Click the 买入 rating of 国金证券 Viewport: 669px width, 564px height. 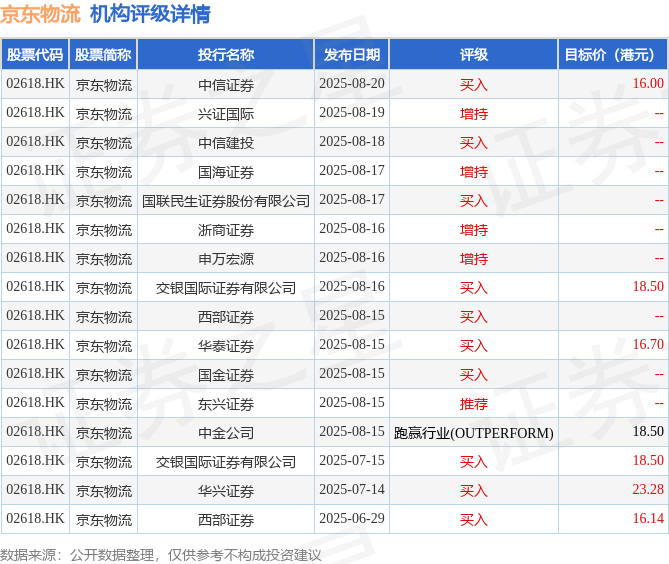click(474, 375)
